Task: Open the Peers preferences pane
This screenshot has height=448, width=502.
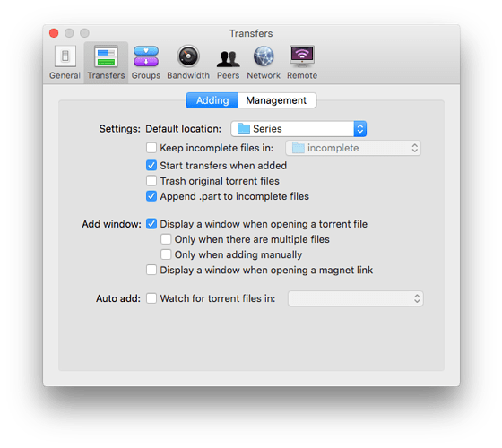Action: pyautogui.click(x=229, y=63)
